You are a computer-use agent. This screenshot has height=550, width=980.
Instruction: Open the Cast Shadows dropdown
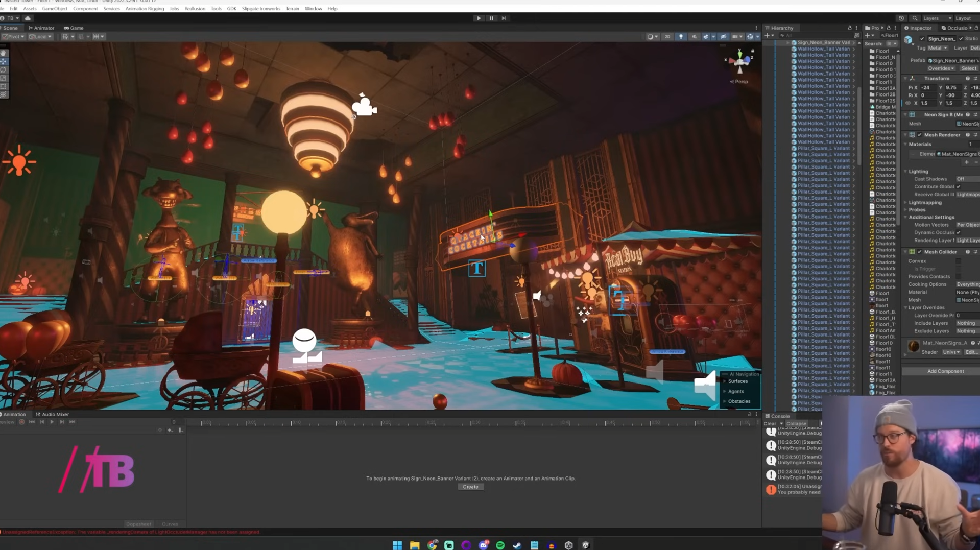pos(967,179)
